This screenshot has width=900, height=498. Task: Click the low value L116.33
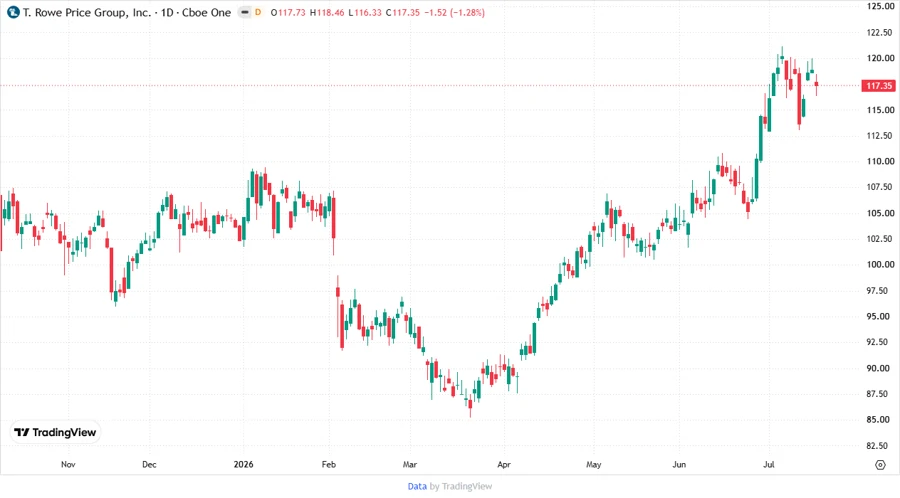click(365, 12)
